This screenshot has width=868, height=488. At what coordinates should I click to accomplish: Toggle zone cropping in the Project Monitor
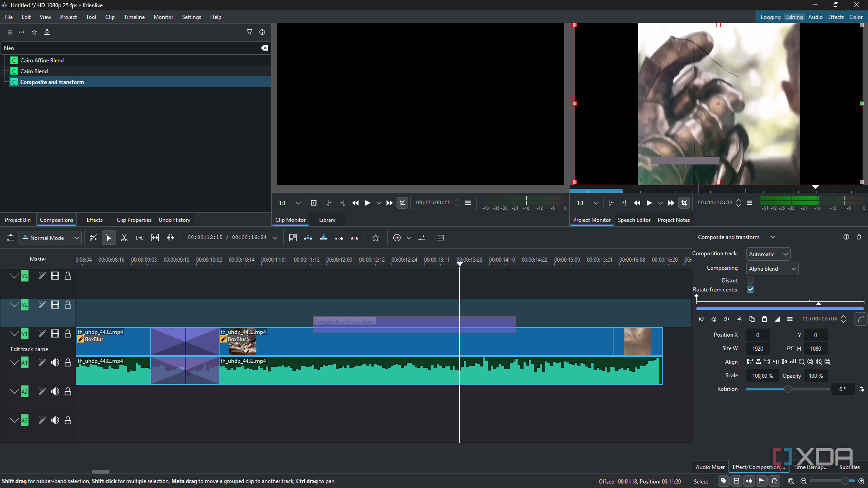684,203
